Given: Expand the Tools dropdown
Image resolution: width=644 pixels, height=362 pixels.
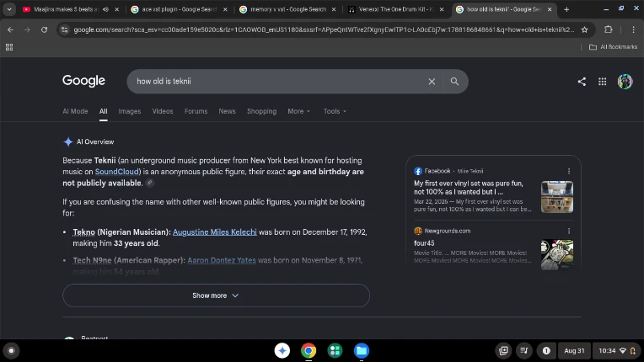Looking at the screenshot, I should pyautogui.click(x=335, y=111).
